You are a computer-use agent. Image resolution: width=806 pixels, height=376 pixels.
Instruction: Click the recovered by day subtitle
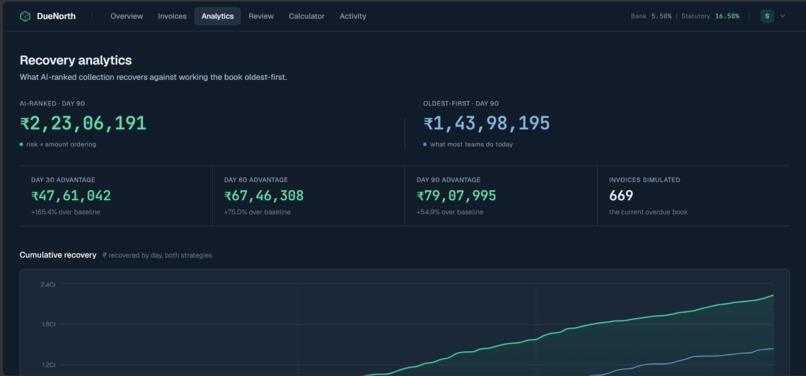point(157,256)
